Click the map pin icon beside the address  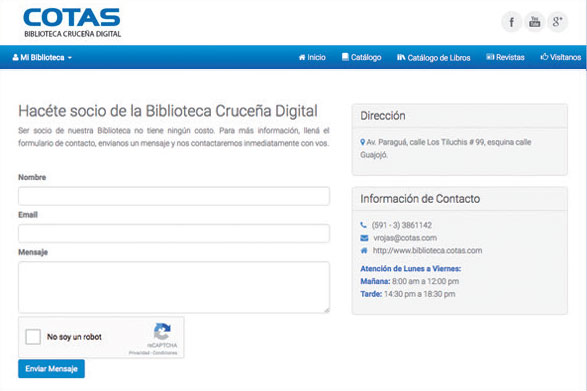[x=362, y=142]
